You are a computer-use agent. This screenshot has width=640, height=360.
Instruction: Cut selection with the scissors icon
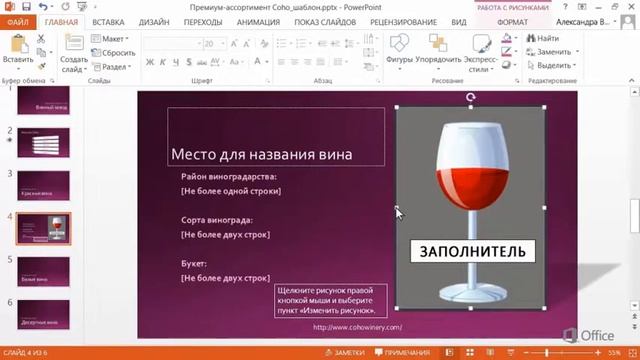(x=41, y=39)
